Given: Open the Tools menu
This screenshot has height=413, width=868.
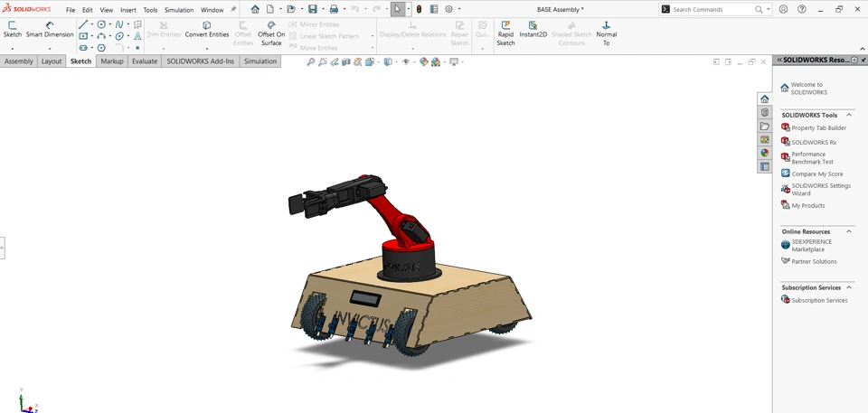Looking at the screenshot, I should [150, 10].
